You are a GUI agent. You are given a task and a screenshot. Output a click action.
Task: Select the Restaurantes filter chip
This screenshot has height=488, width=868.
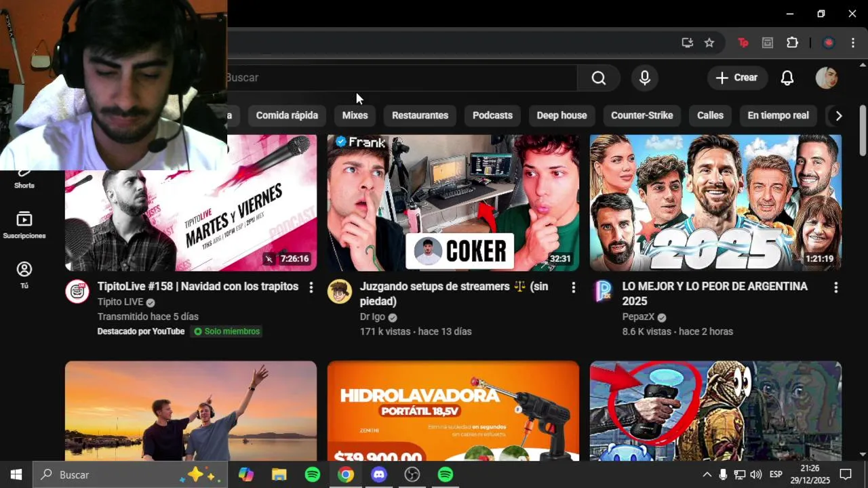coord(420,115)
